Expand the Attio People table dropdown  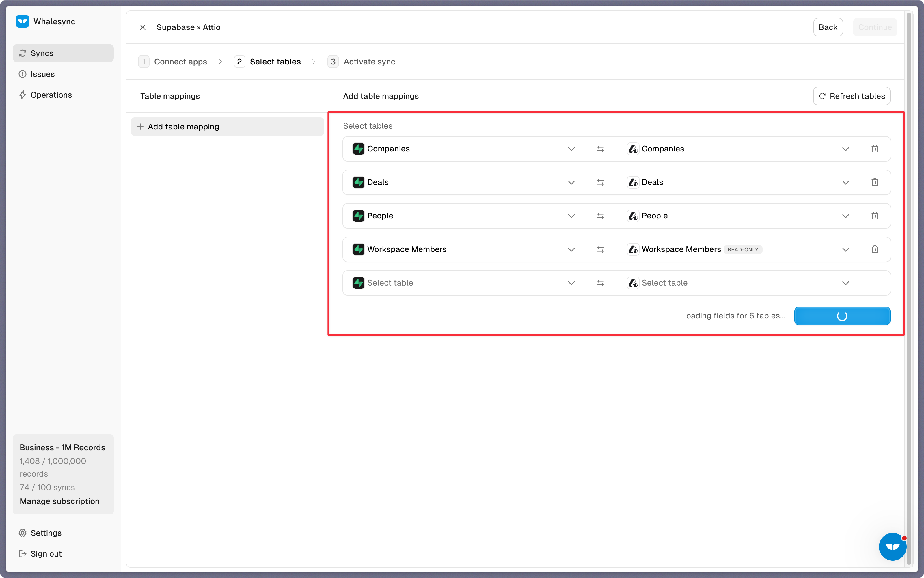pyautogui.click(x=845, y=216)
